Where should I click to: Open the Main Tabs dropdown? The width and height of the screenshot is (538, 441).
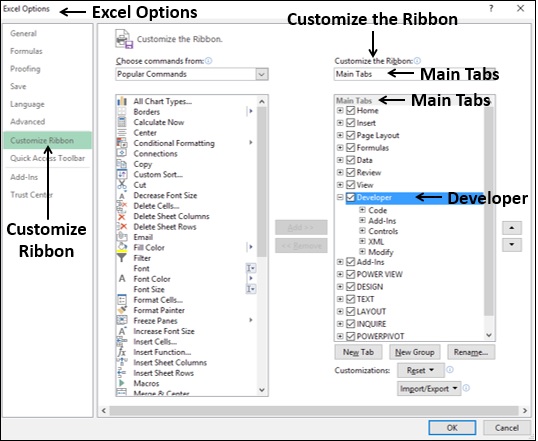pyautogui.click(x=414, y=74)
